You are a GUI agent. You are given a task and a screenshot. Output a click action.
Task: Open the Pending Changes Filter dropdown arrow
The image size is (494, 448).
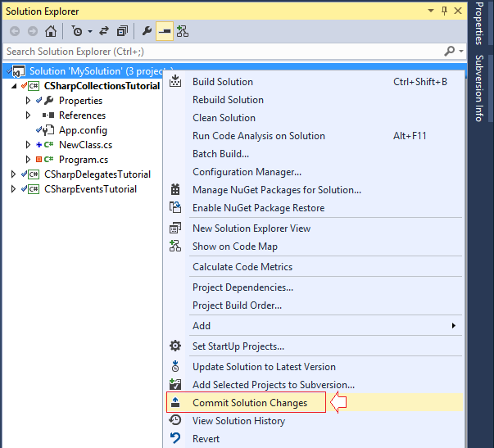(x=90, y=31)
